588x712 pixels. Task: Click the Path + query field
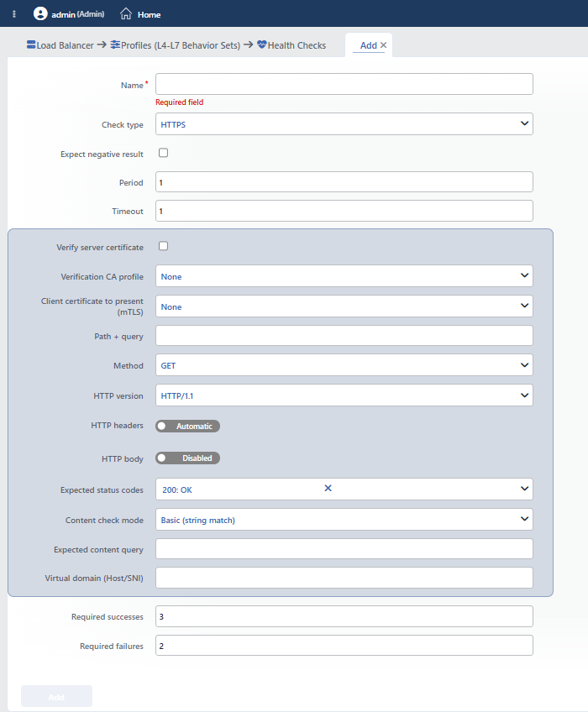click(x=344, y=336)
